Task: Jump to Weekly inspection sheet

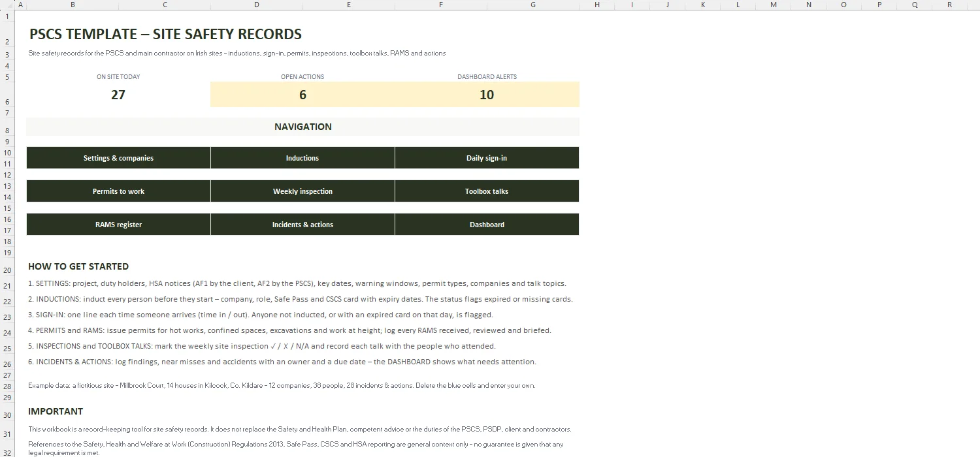Action: (302, 191)
